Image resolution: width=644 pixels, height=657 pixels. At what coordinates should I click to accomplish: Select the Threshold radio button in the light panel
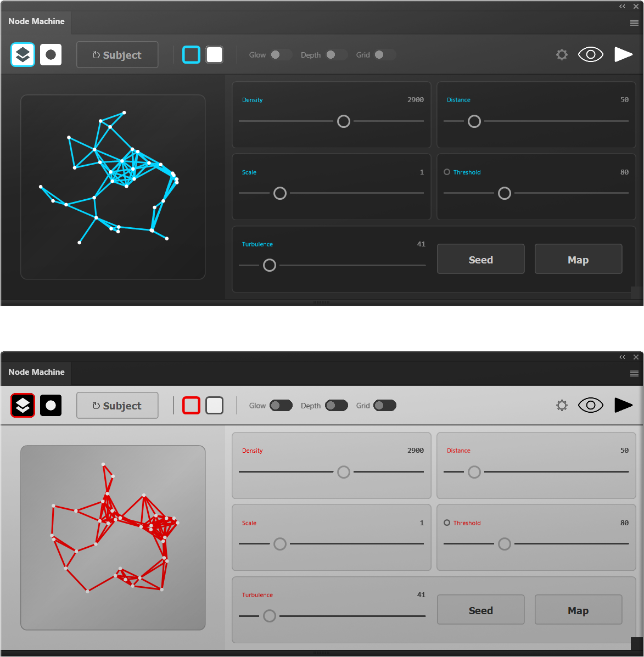tap(447, 523)
